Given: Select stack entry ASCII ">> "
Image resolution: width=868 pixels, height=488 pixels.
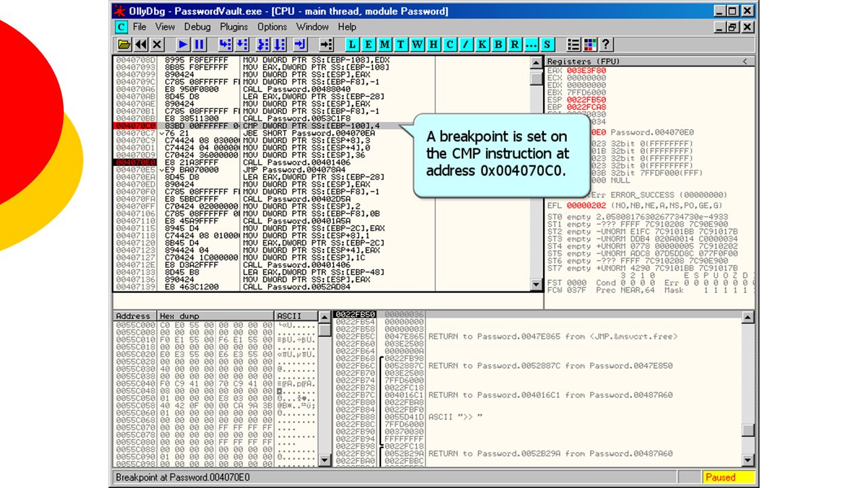Looking at the screenshot, I should coord(456,417).
